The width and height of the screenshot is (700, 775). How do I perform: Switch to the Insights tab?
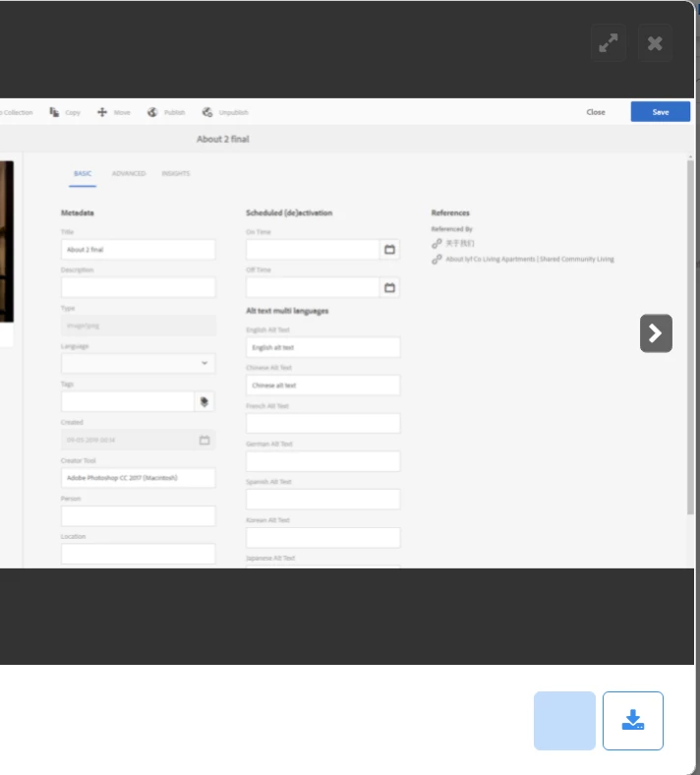175,173
